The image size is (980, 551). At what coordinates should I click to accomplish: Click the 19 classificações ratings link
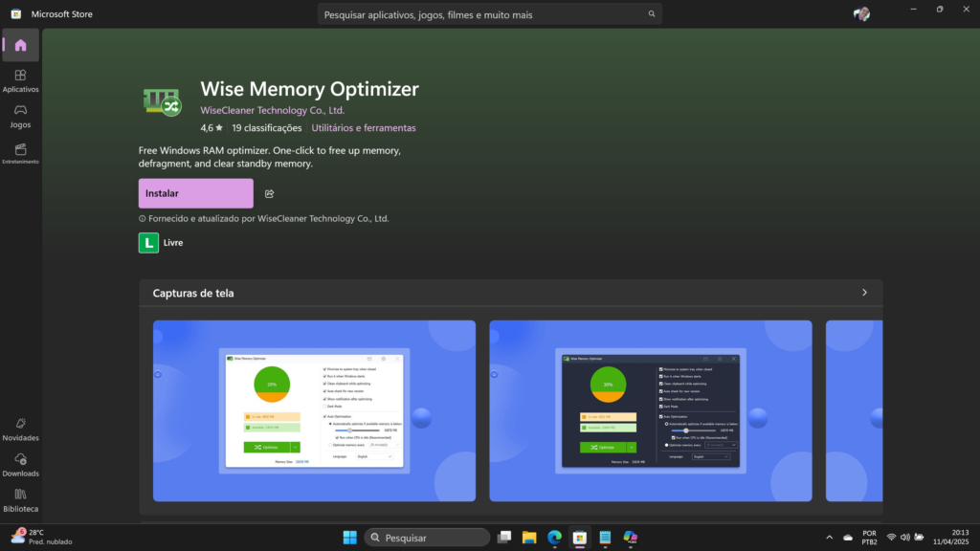(266, 128)
